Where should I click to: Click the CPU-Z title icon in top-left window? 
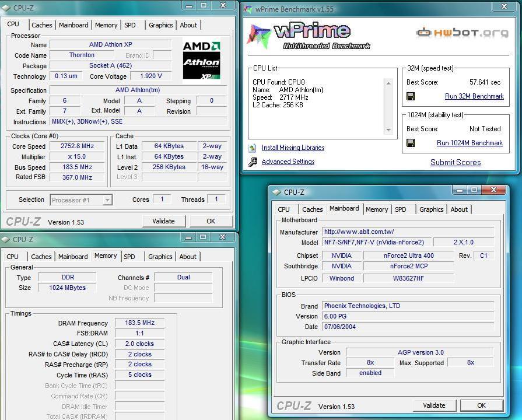click(6, 8)
